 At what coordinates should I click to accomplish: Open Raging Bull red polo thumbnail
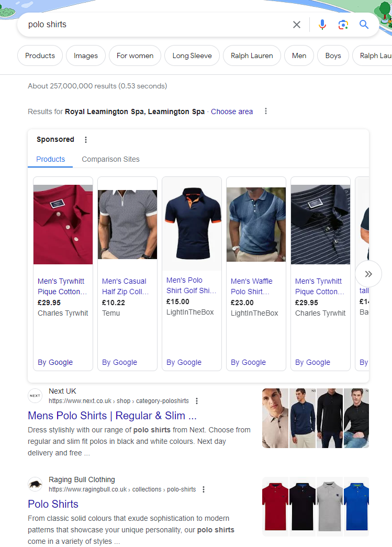(x=275, y=507)
